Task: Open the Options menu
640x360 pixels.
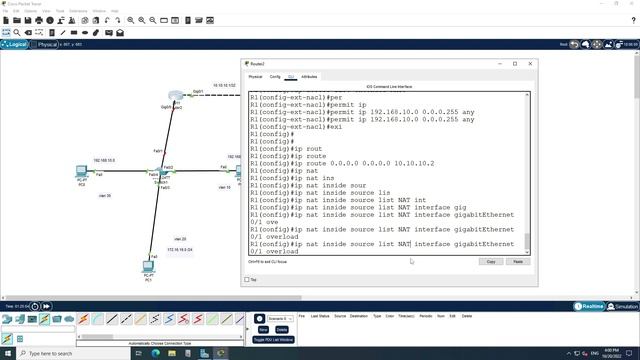Action: (x=31, y=11)
